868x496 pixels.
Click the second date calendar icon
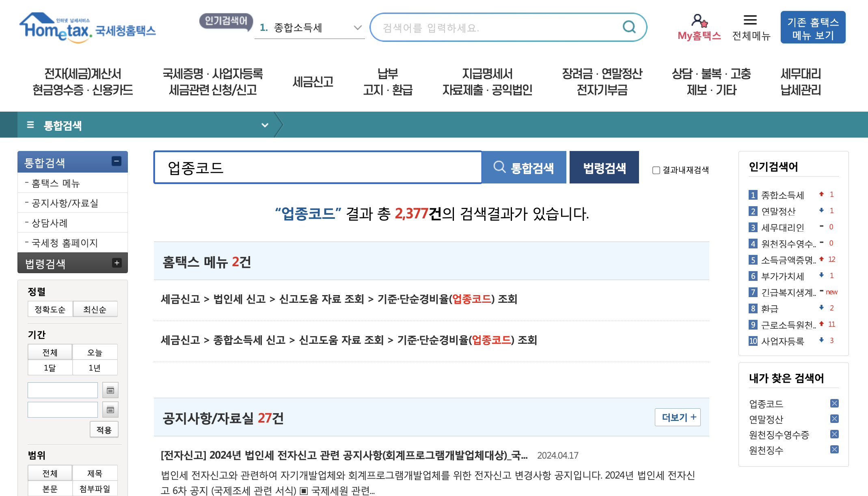point(110,410)
